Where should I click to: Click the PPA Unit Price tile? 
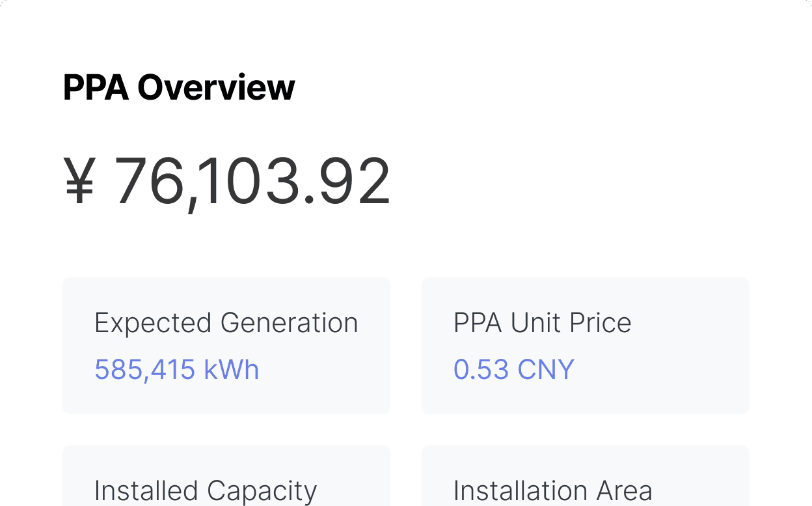[585, 346]
